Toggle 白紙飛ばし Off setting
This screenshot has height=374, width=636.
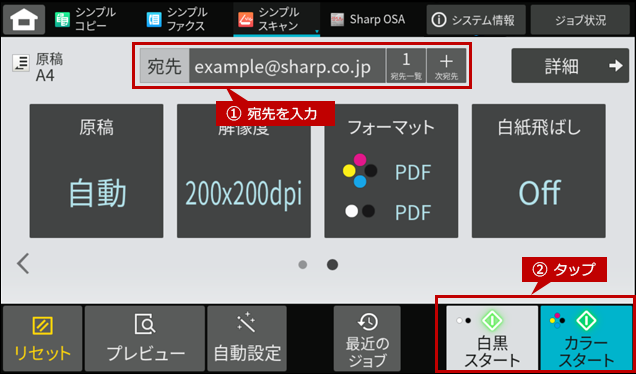click(539, 171)
